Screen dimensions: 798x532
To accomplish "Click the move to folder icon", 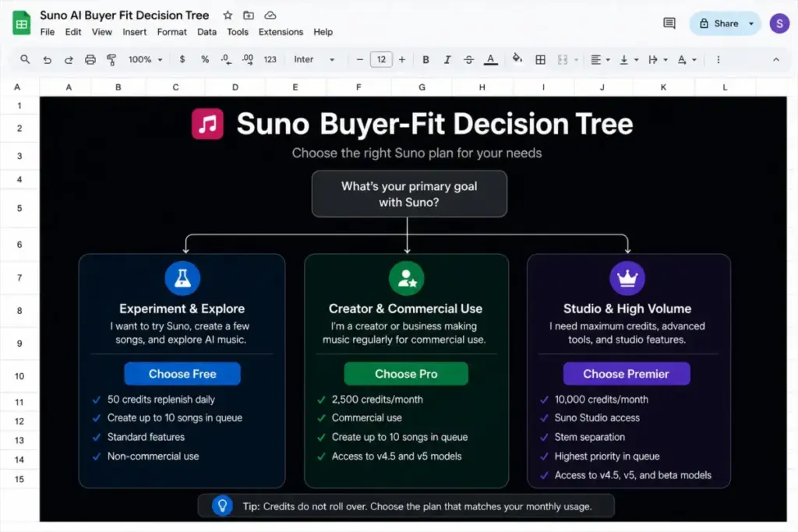I will click(249, 16).
